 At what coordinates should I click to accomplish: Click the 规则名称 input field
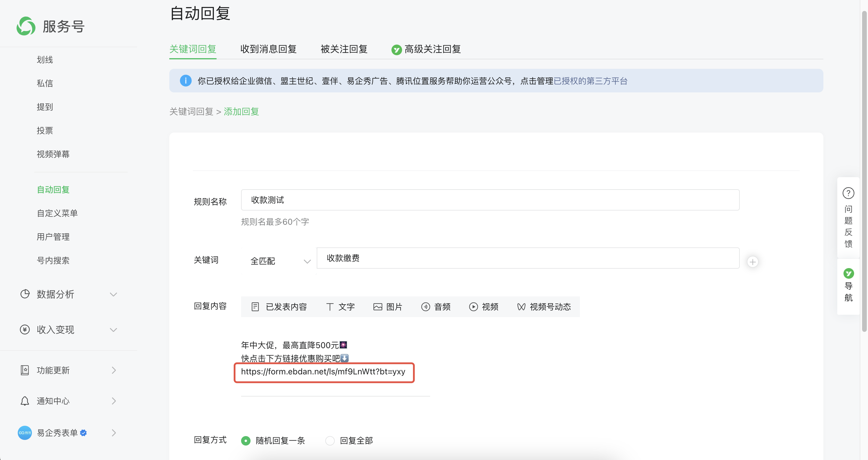490,200
